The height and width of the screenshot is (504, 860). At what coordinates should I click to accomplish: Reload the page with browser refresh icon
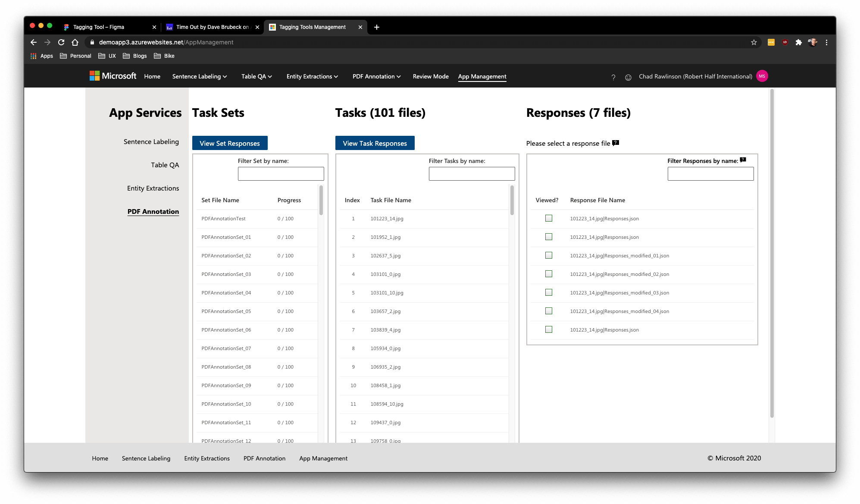point(61,42)
